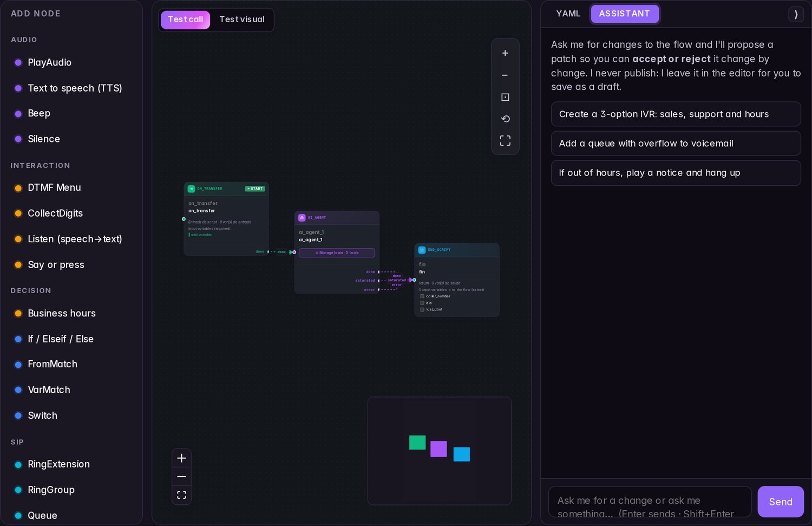Click blue node square in minimap
The image size is (812, 526).
[462, 454]
